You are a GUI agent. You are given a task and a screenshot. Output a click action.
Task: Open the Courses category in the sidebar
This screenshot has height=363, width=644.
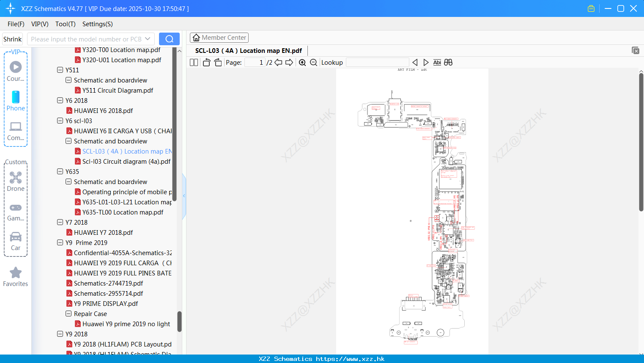[16, 71]
